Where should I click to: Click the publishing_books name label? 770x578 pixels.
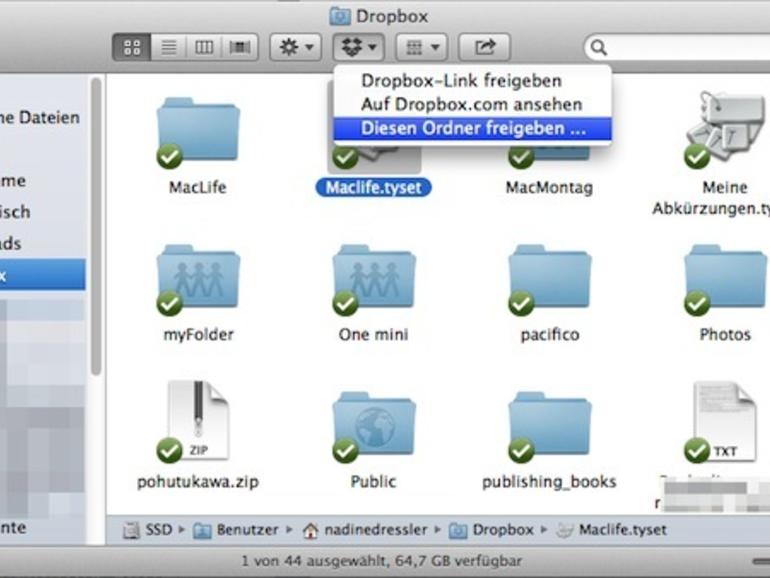click(x=549, y=482)
